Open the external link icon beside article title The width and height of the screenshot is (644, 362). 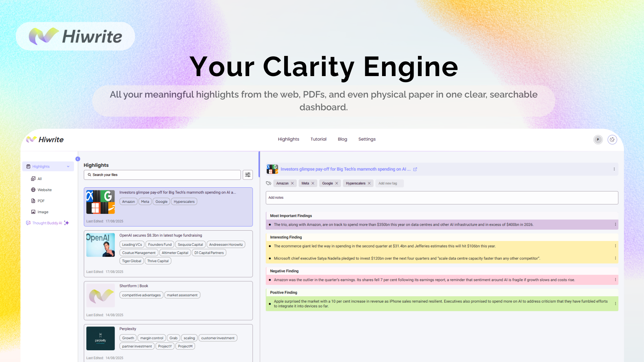click(x=415, y=169)
